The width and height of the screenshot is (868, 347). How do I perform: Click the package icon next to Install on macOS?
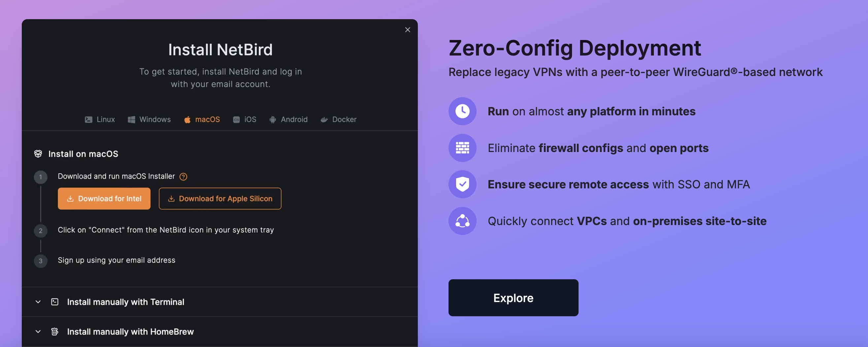click(x=38, y=154)
